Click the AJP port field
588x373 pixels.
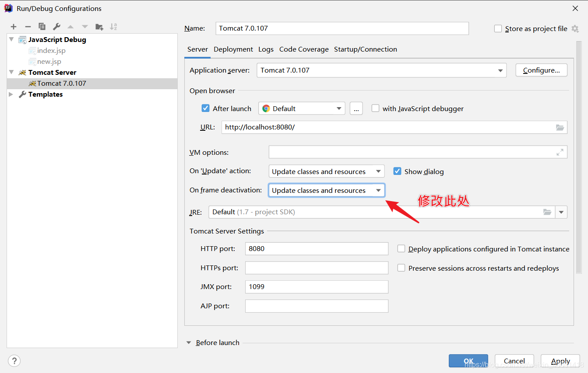317,306
